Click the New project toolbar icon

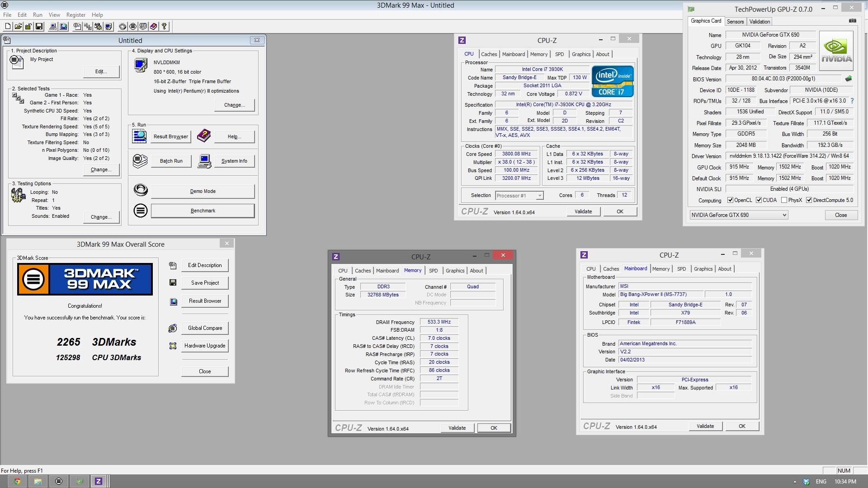(8, 26)
